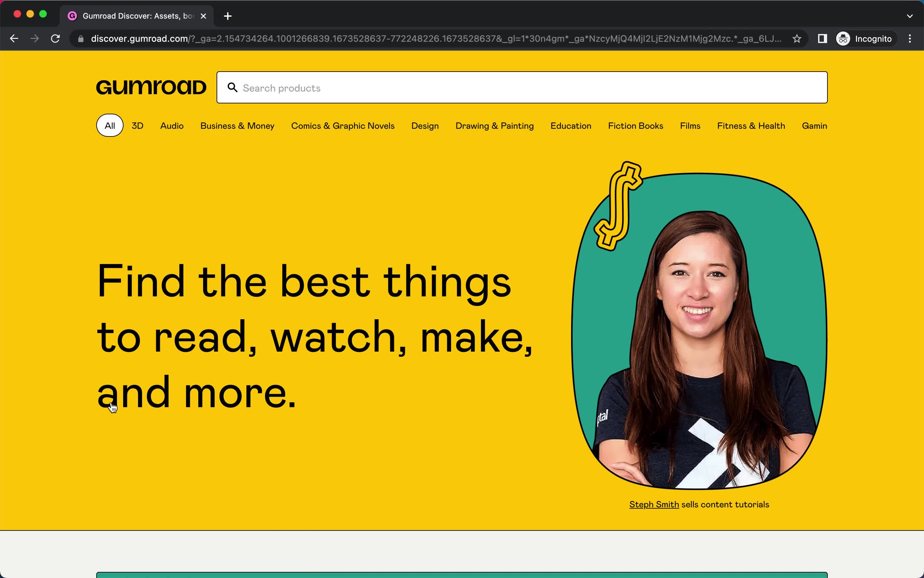Select the Gumroad Discover browser tab

click(137, 16)
